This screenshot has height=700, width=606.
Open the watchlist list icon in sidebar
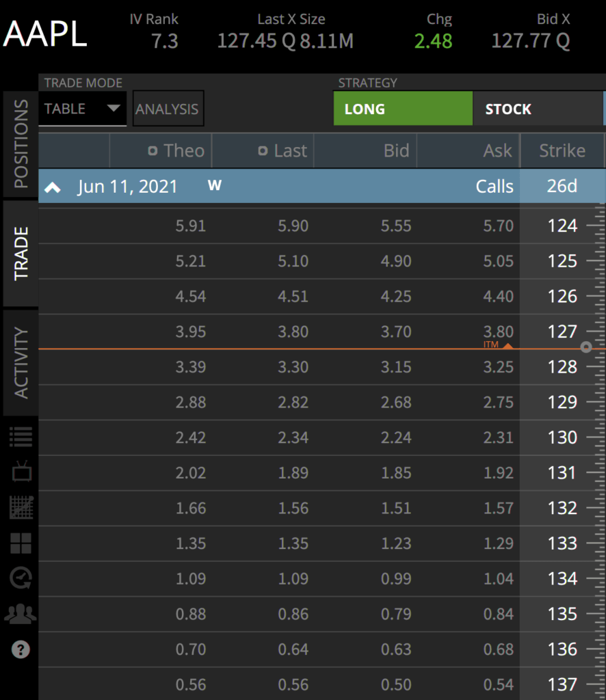click(x=21, y=437)
